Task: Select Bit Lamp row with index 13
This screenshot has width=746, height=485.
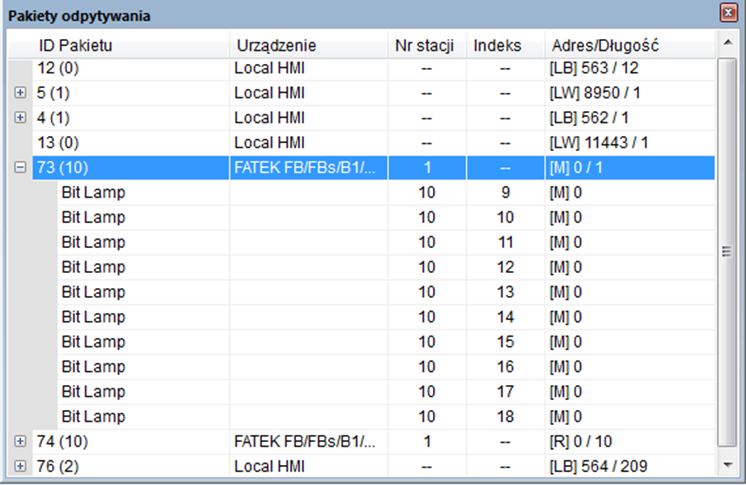Action: (386, 292)
